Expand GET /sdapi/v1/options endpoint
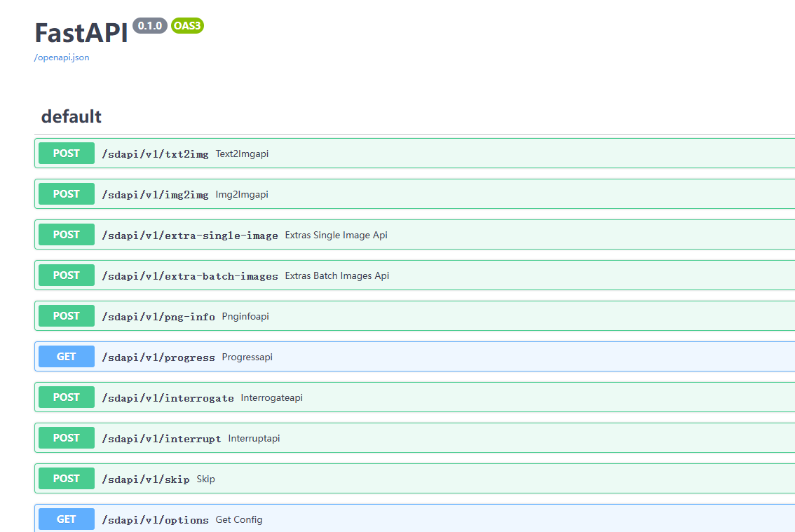This screenshot has height=532, width=795. pyautogui.click(x=415, y=518)
